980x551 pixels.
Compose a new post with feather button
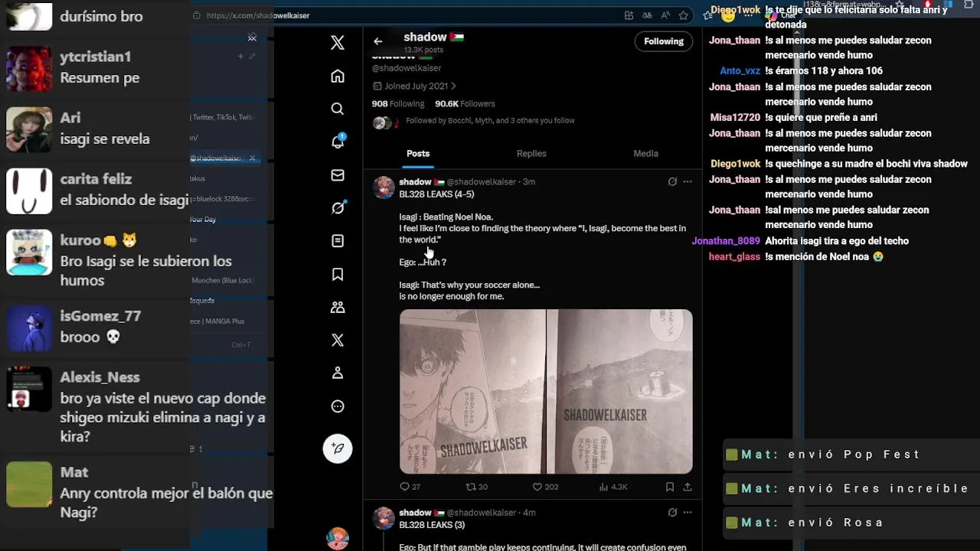pos(338,448)
